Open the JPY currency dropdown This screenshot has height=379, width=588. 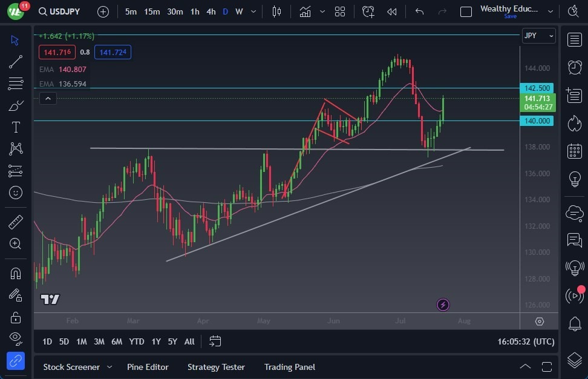click(x=538, y=36)
